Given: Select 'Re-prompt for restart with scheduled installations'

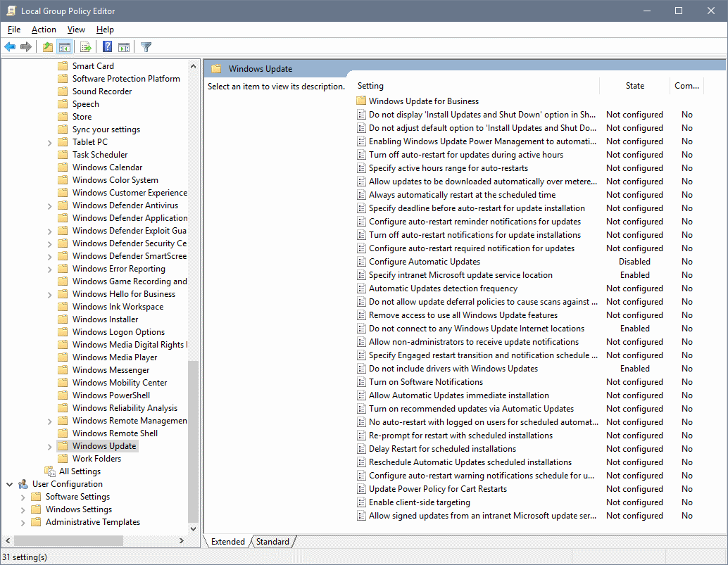Looking at the screenshot, I should point(460,436).
